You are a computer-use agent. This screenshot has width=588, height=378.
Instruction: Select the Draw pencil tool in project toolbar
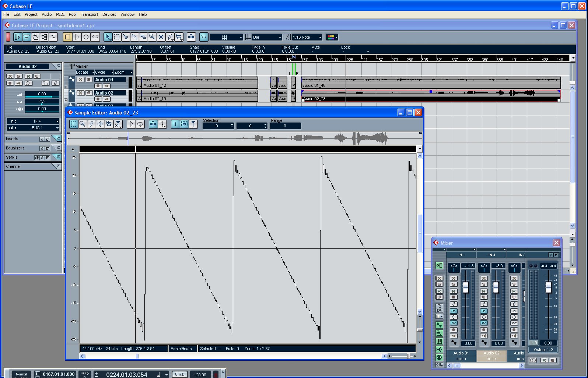click(x=170, y=37)
